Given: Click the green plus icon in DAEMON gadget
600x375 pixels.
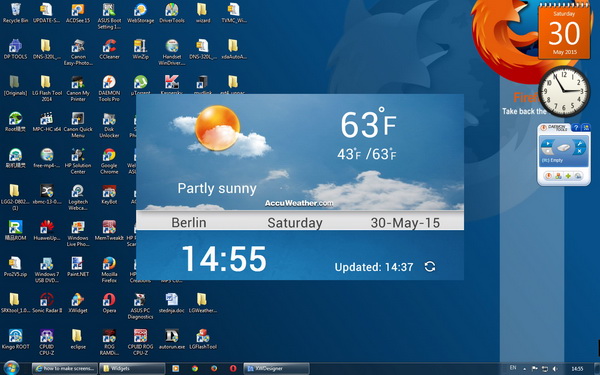Looking at the screenshot, I should click(x=568, y=176).
